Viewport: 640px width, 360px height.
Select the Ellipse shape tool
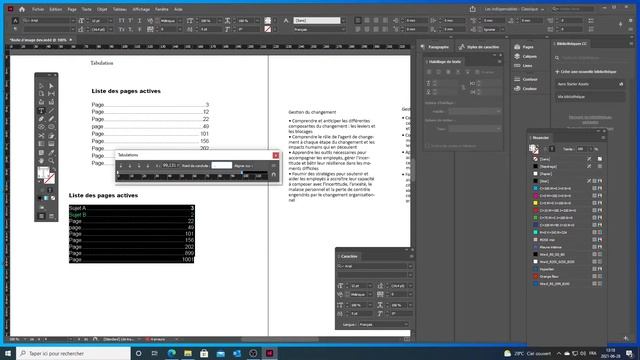pyautogui.click(x=51, y=127)
